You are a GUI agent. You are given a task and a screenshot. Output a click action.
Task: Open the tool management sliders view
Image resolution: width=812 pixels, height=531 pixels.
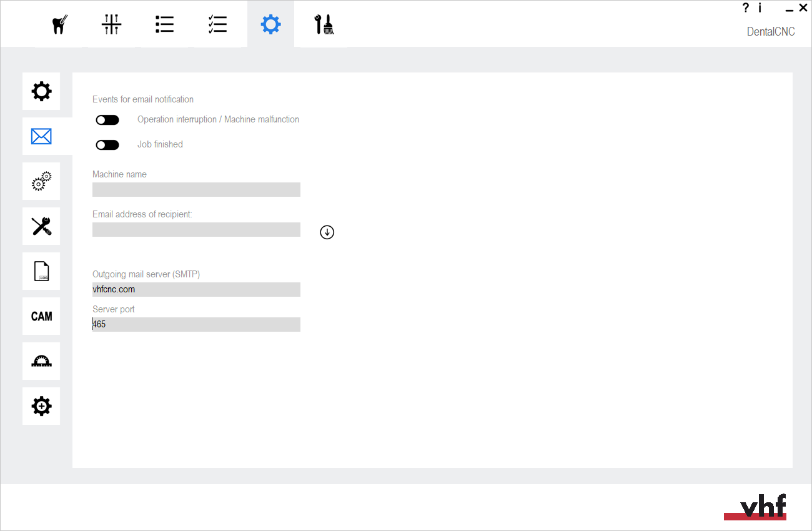click(111, 24)
